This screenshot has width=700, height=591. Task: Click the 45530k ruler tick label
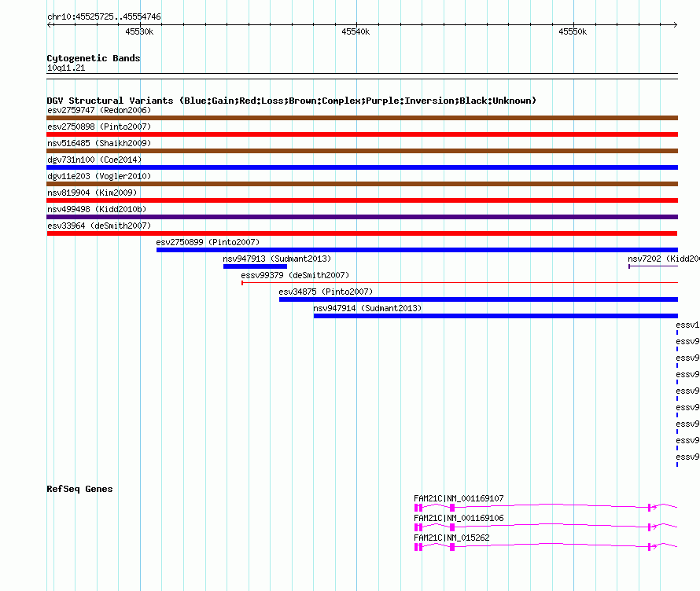[139, 31]
